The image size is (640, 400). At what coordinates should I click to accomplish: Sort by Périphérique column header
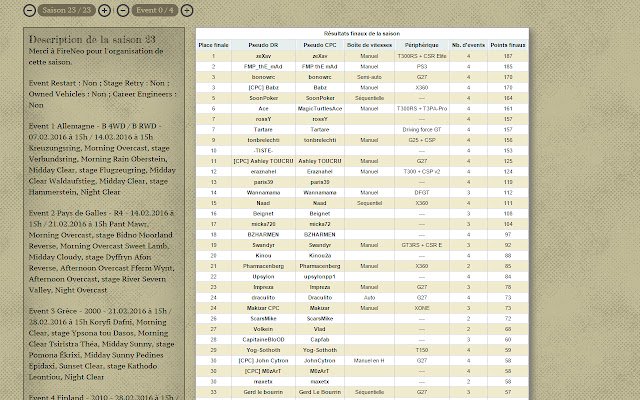(x=422, y=45)
